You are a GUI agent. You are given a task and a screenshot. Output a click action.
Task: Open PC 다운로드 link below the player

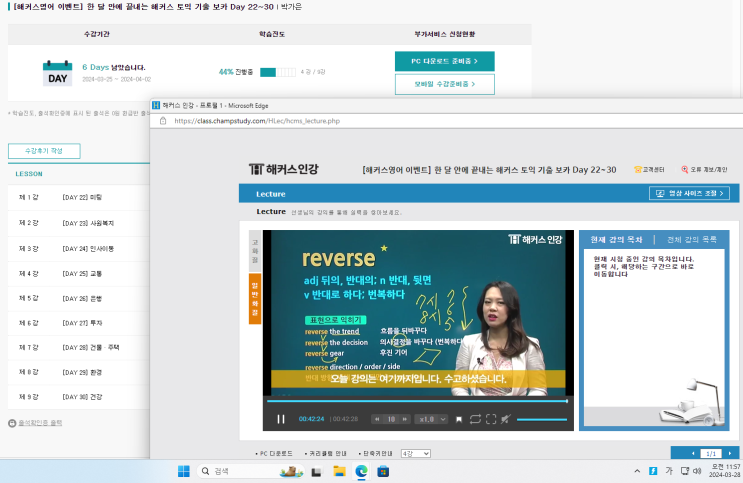[x=274, y=454]
